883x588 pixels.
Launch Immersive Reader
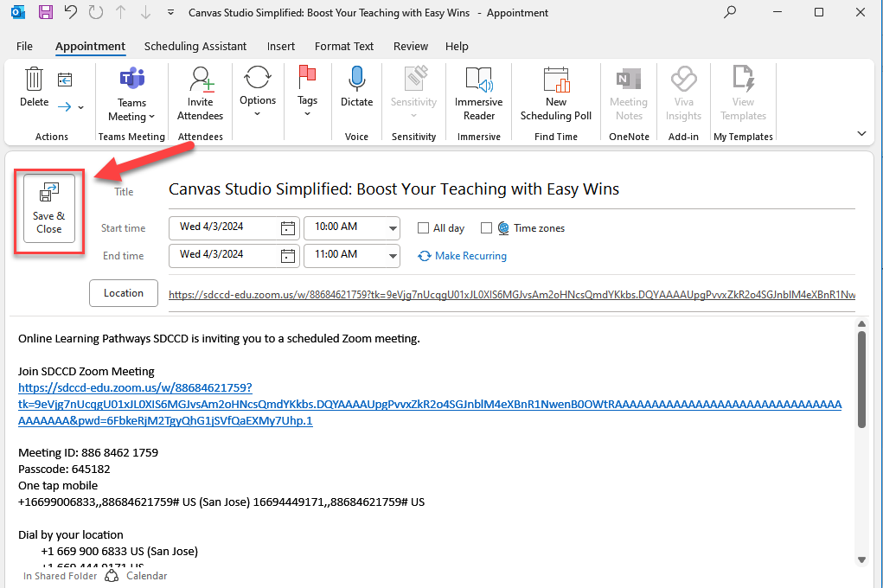click(478, 80)
